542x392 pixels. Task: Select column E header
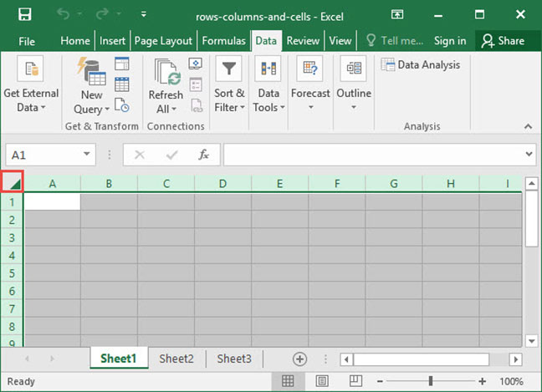pos(279,183)
